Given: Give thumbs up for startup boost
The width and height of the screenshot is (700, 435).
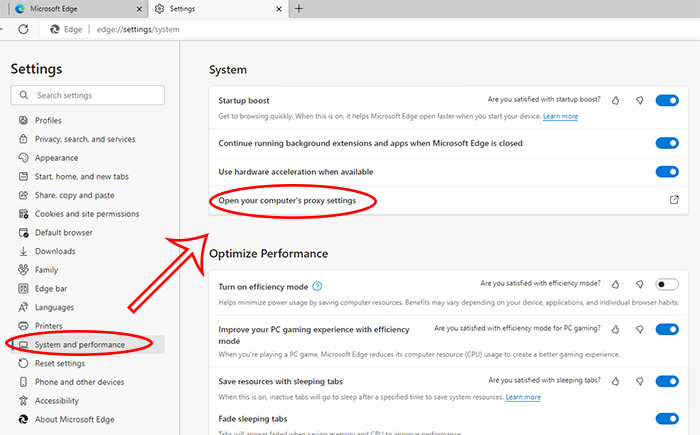Looking at the screenshot, I should pyautogui.click(x=616, y=100).
